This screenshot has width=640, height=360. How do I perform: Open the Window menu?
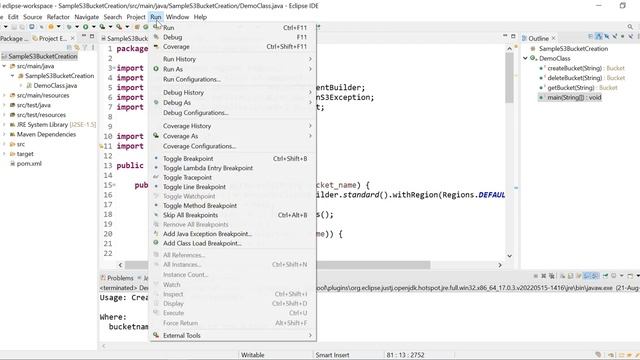pos(177,17)
